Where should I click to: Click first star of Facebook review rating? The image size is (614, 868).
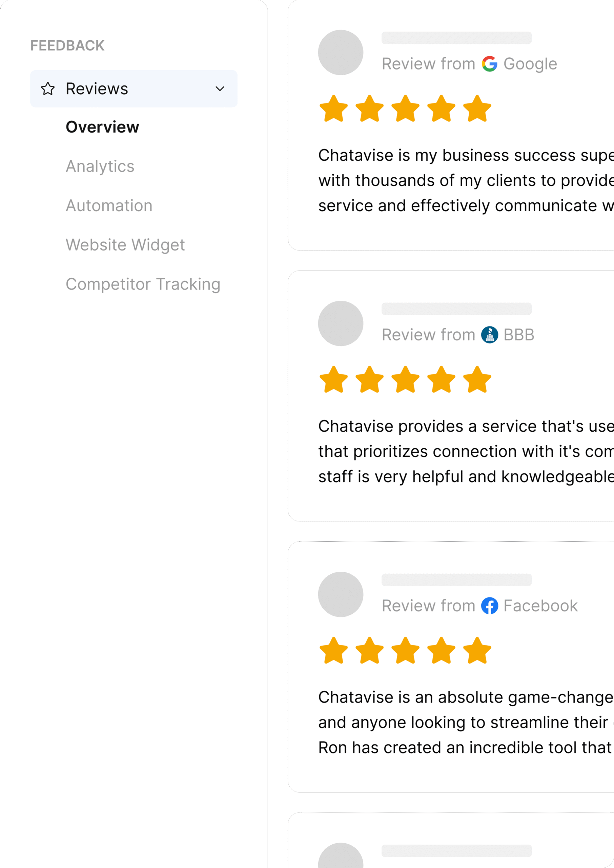pyautogui.click(x=333, y=651)
